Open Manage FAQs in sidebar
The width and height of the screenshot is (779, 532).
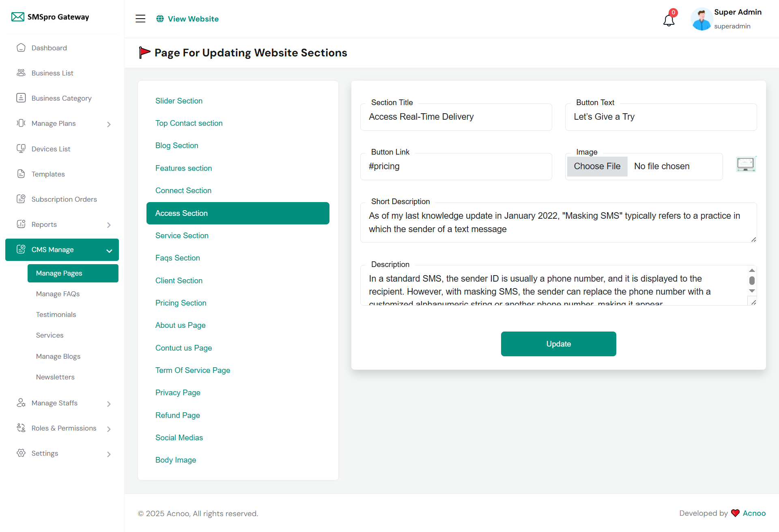(x=58, y=294)
